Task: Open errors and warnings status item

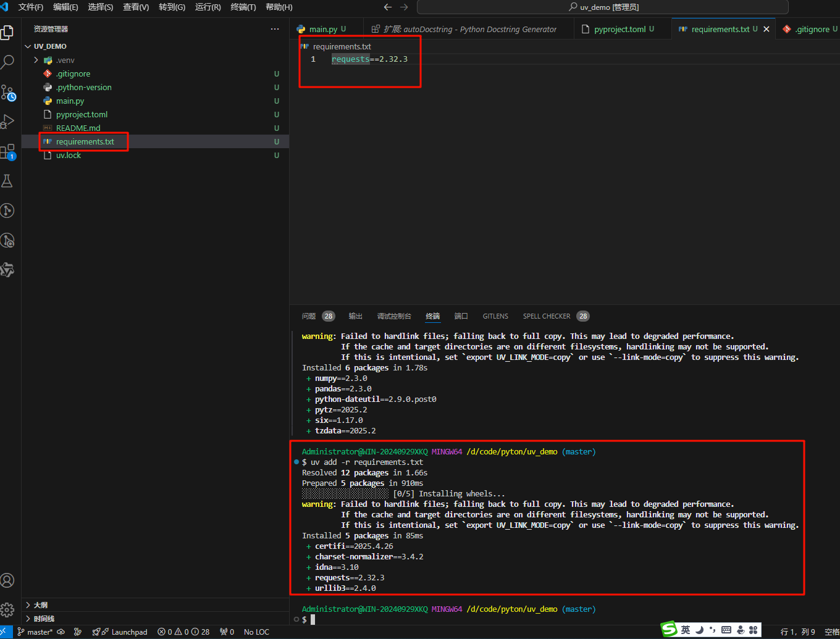Action: 183,632
